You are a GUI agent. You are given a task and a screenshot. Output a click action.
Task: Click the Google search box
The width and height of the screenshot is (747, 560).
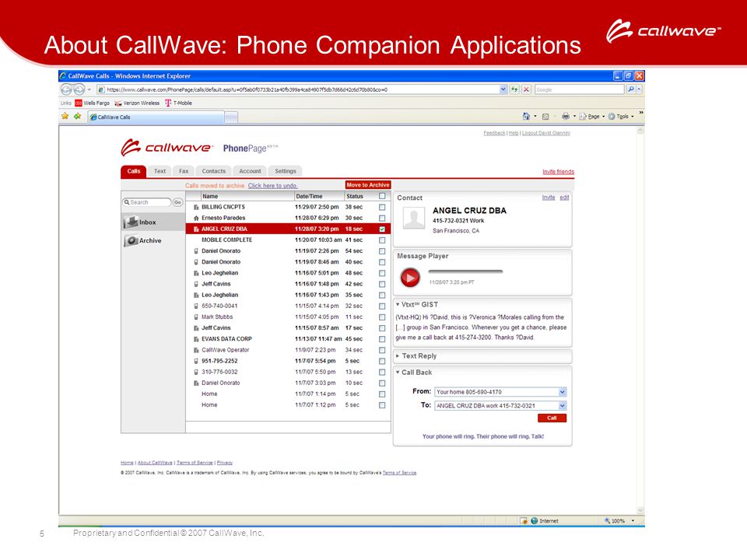(x=578, y=89)
